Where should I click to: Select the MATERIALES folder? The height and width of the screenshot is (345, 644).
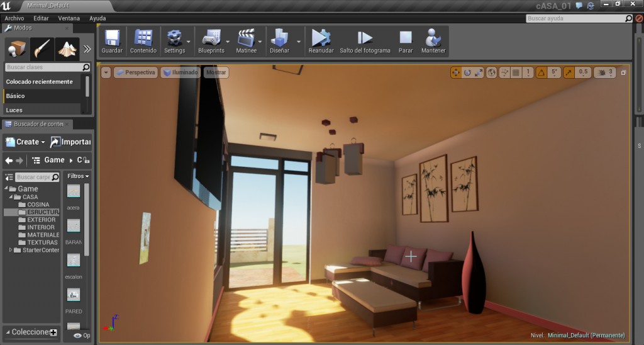pos(39,235)
